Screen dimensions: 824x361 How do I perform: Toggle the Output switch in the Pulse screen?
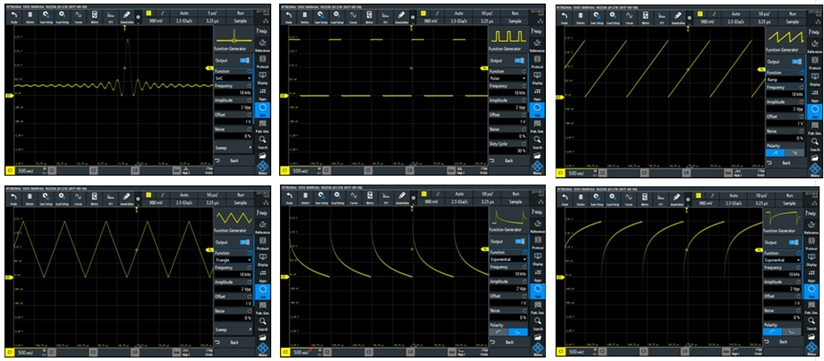coord(519,61)
